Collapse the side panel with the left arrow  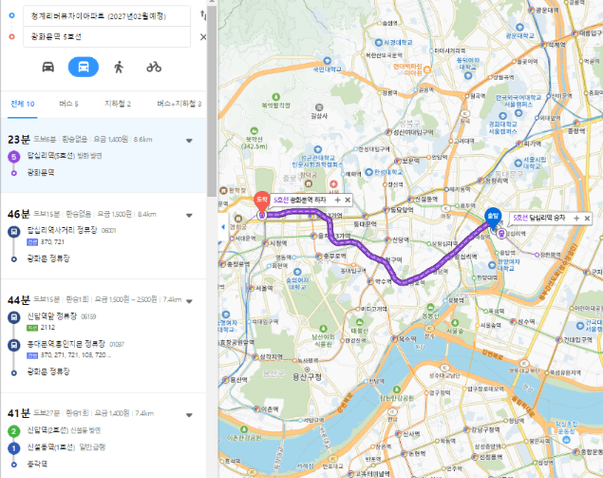coord(223,227)
